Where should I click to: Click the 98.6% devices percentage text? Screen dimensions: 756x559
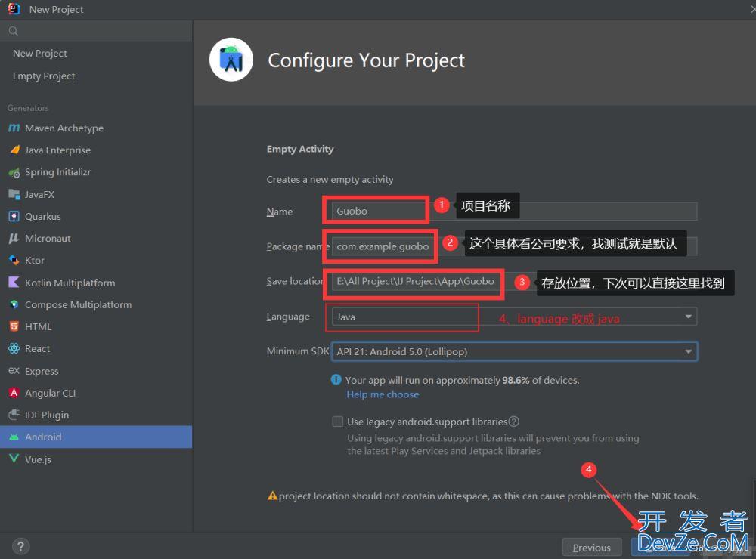pos(516,380)
